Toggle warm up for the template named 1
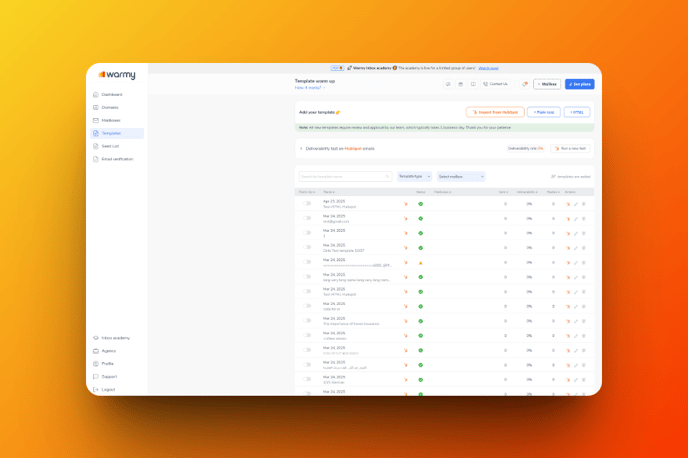The image size is (688, 458). [x=307, y=233]
